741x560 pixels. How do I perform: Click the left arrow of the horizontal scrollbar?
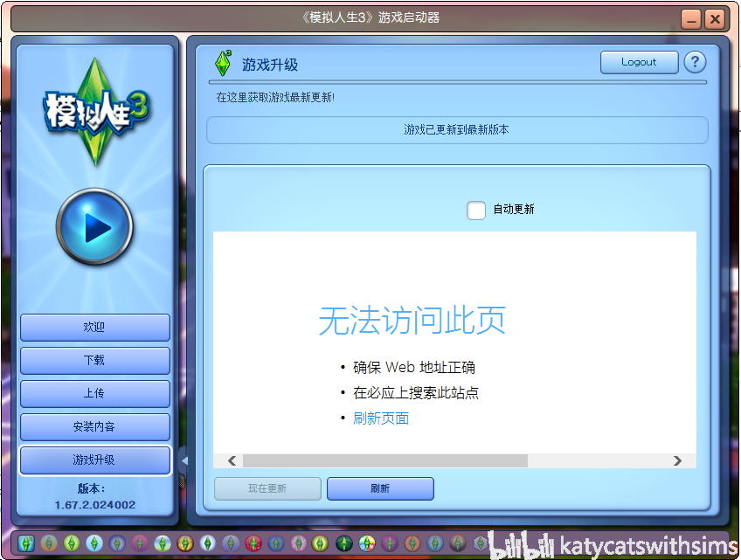coord(232,460)
